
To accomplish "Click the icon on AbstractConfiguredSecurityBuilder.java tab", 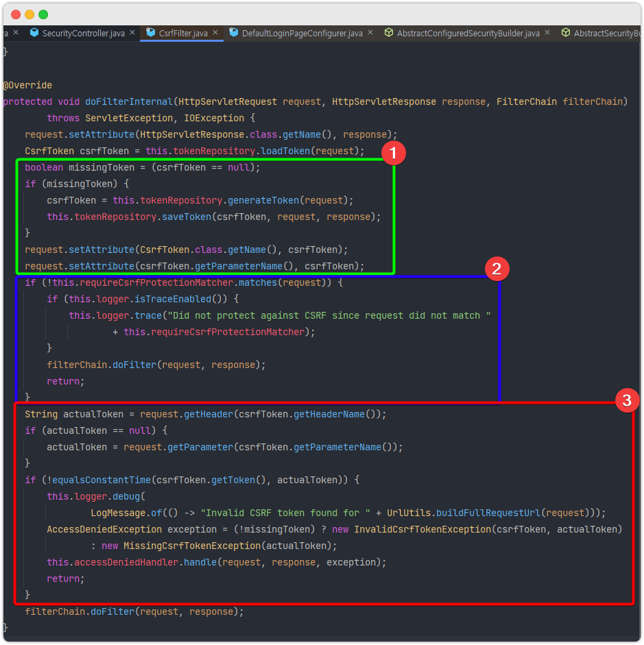I will pos(390,32).
